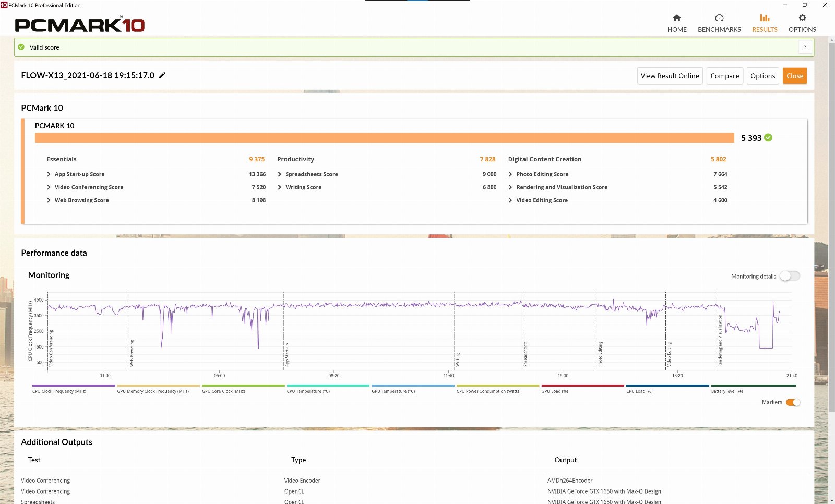Open the Results bar chart icon
The width and height of the screenshot is (835, 504).
[765, 18]
